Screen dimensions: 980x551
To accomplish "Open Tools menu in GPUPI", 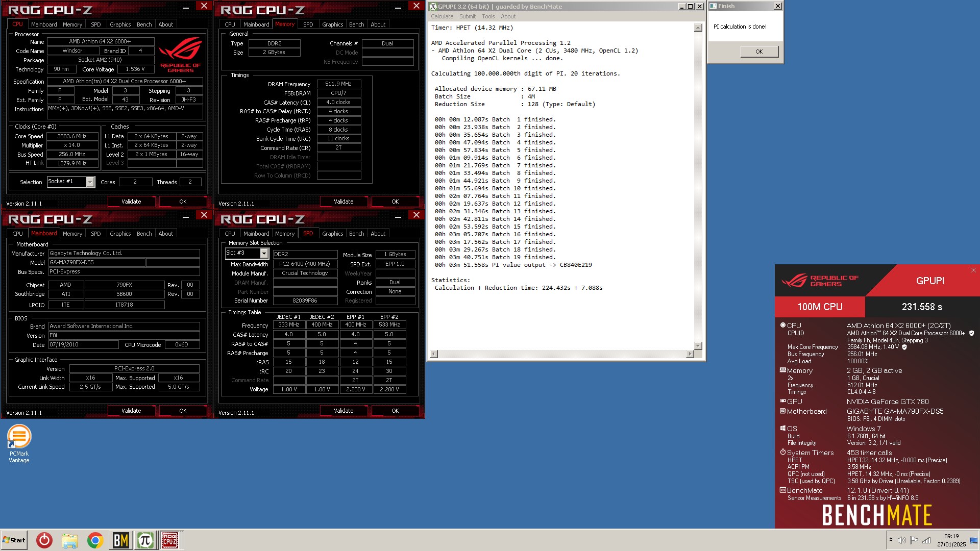I will click(x=488, y=16).
